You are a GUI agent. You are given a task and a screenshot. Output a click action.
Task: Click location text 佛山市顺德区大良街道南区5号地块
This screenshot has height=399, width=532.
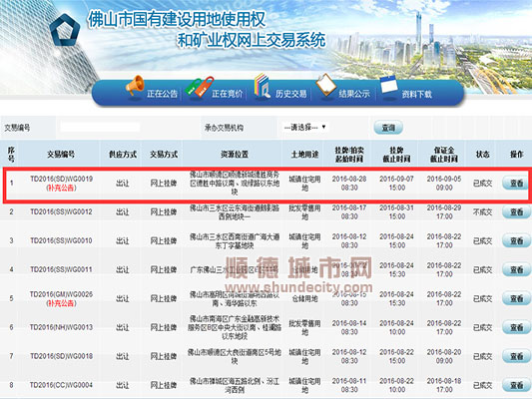coord(235,356)
